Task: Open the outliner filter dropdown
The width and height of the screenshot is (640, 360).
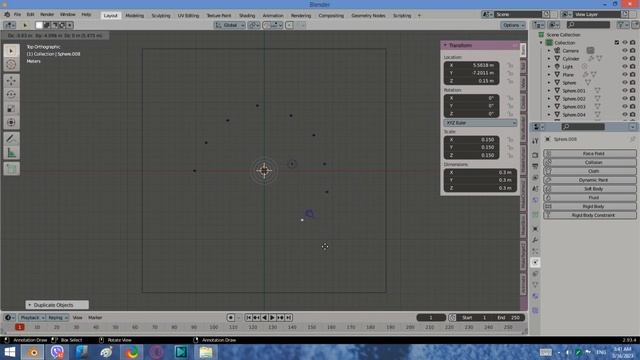Action: 622,25
